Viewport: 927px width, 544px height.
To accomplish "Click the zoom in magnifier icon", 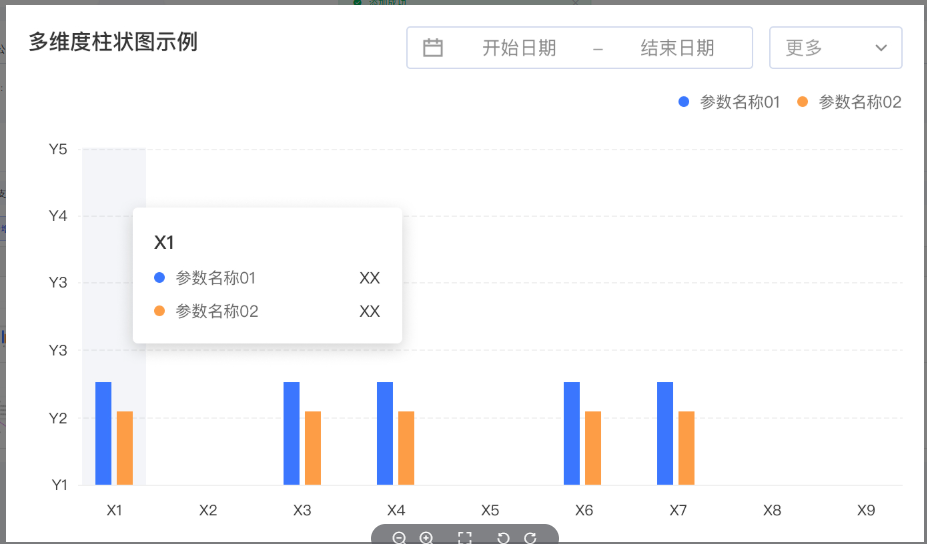I will click(x=426, y=538).
